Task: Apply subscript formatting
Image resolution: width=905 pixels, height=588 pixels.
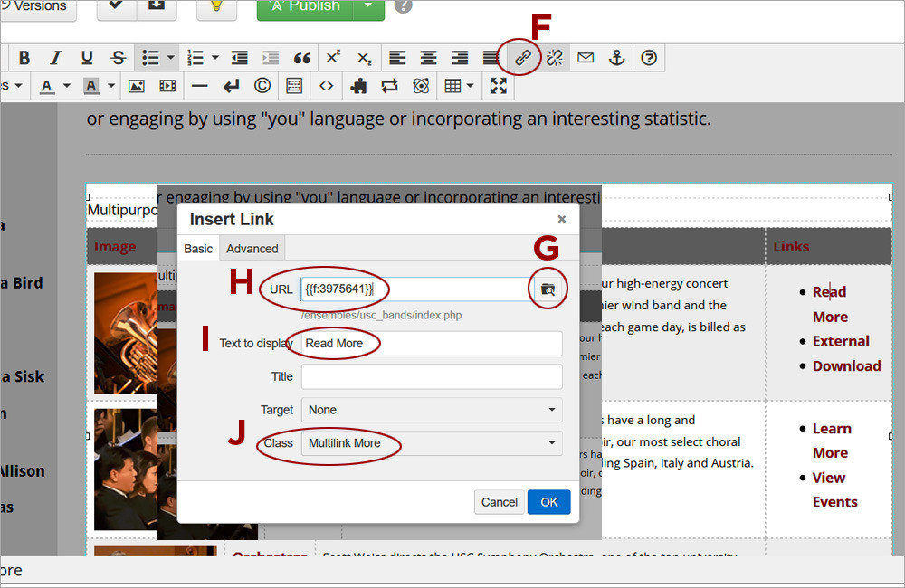Action: click(365, 58)
